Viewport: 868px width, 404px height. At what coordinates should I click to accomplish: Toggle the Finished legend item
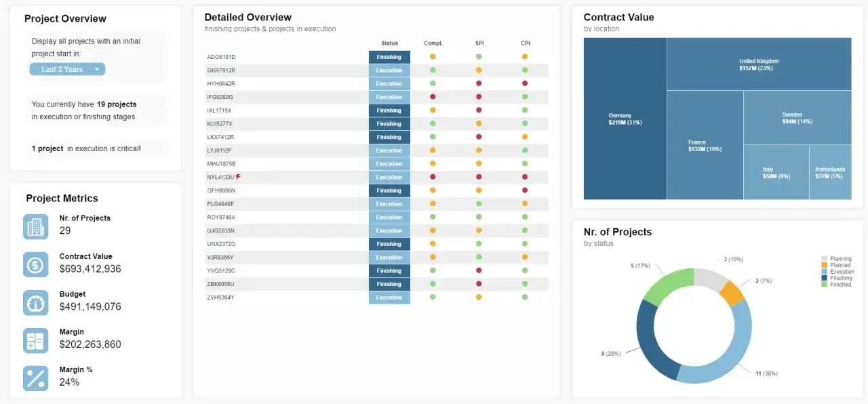point(836,285)
